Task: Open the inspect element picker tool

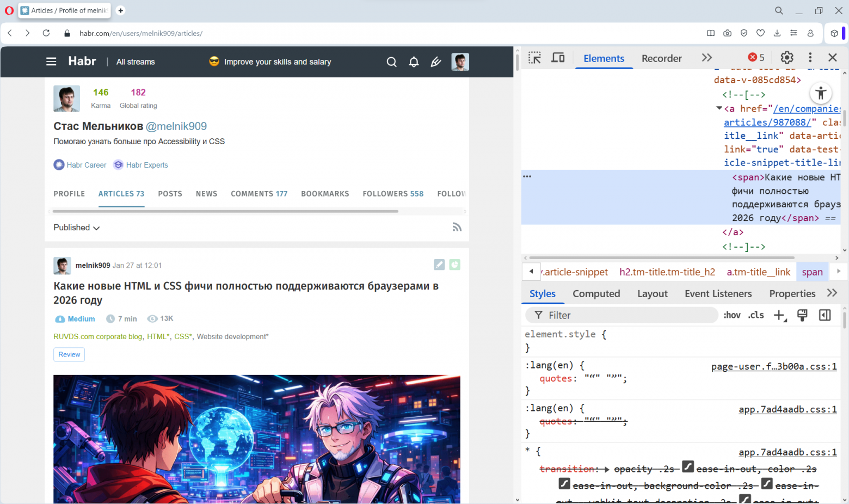Action: 534,58
